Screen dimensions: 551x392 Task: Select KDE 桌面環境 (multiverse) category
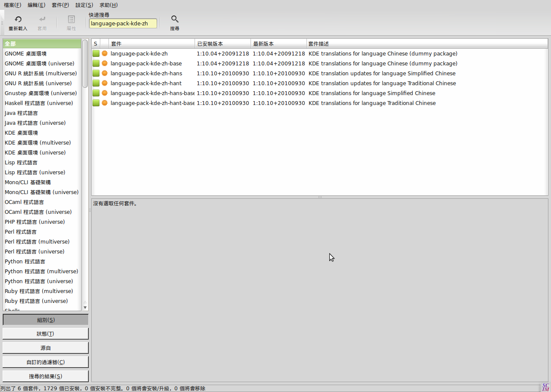click(x=42, y=143)
